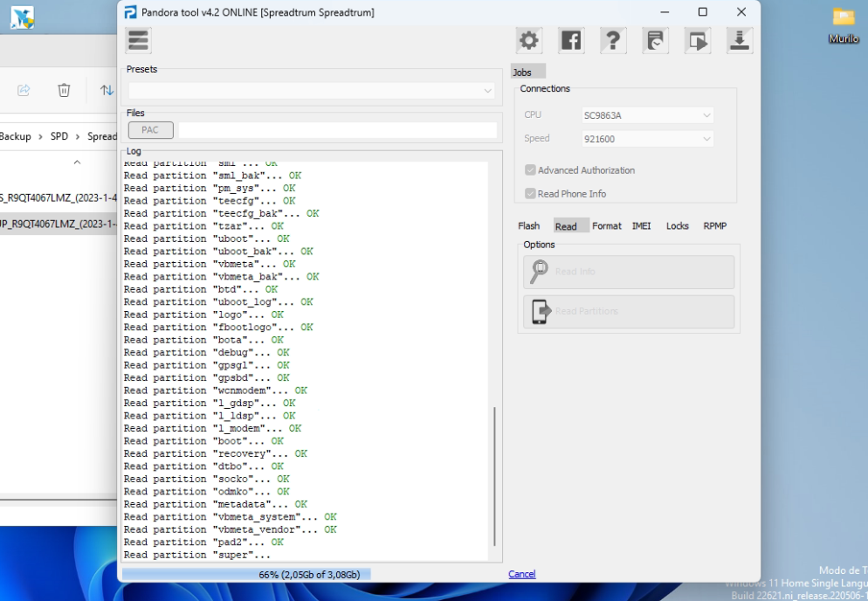Click the PAC file path input field
This screenshot has width=868, height=601.
click(338, 130)
